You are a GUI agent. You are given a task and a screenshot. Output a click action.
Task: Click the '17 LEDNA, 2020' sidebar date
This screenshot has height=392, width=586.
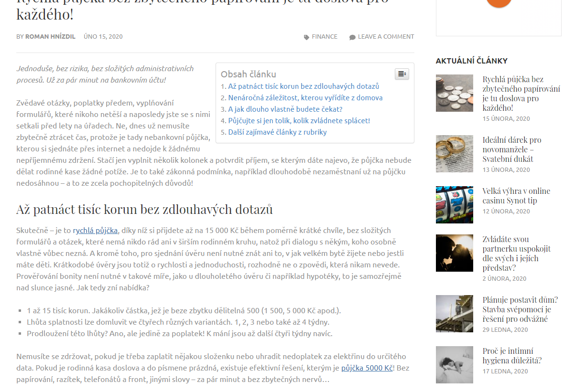coord(505,371)
